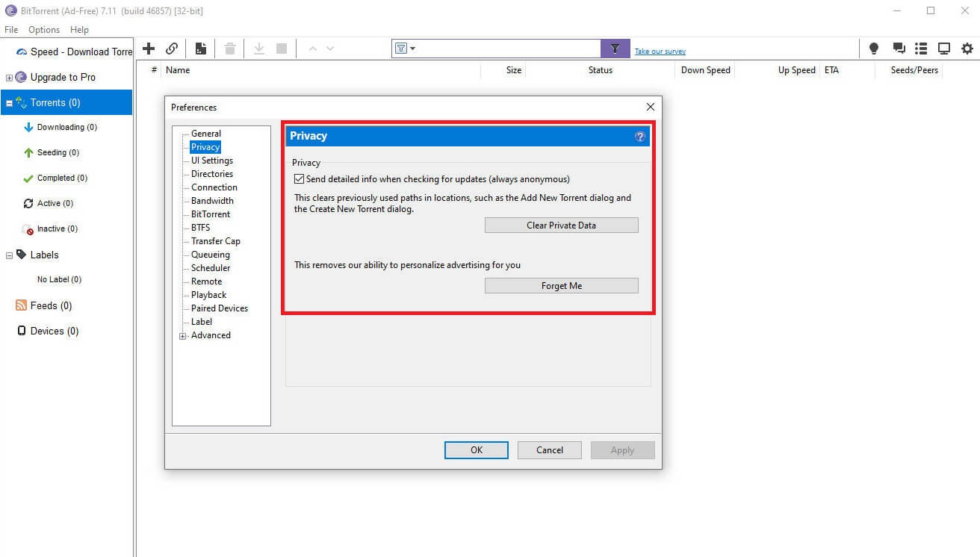
Task: Click the Forget Me button
Action: [x=562, y=286]
